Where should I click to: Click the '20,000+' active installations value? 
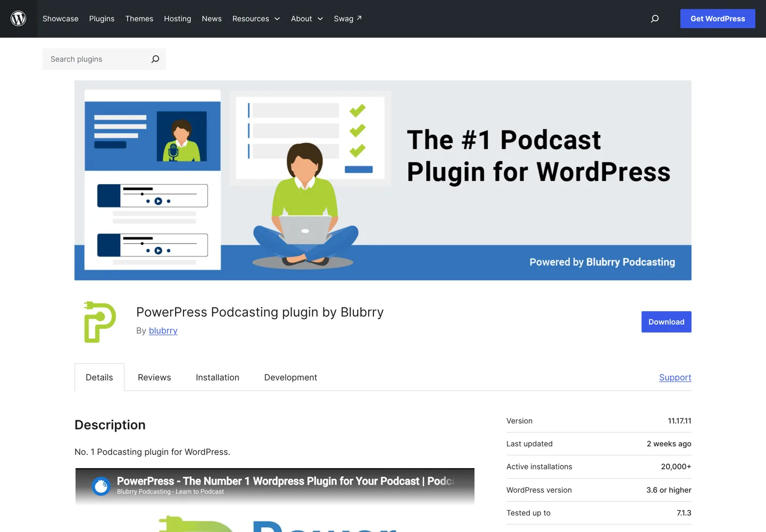[676, 467]
